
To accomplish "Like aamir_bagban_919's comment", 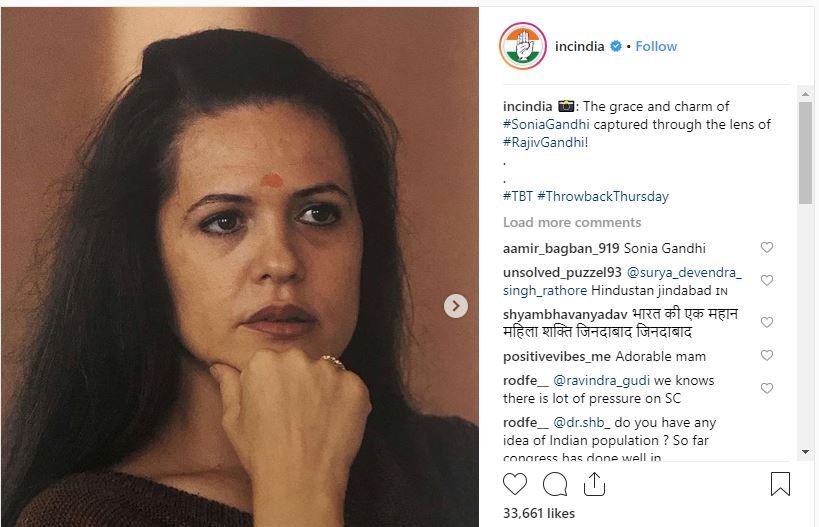I will pos(767,248).
